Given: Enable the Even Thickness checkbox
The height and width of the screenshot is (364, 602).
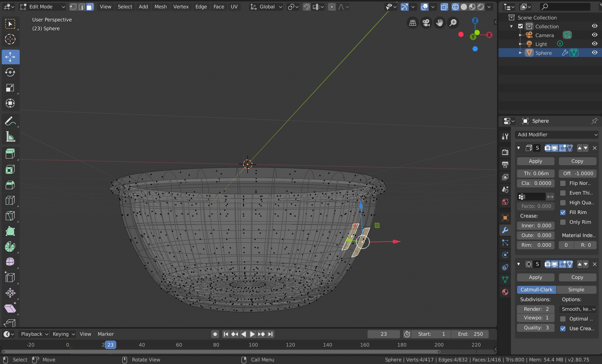Looking at the screenshot, I should coord(563,193).
